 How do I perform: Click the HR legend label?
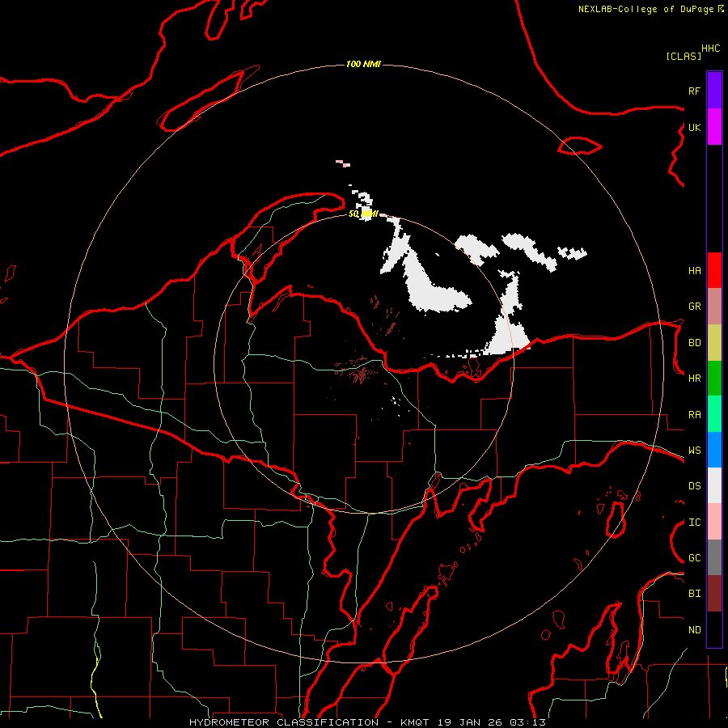coord(694,379)
